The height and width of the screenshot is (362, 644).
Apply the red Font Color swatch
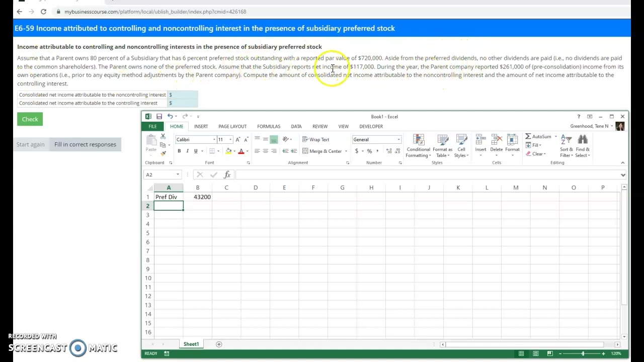(241, 151)
